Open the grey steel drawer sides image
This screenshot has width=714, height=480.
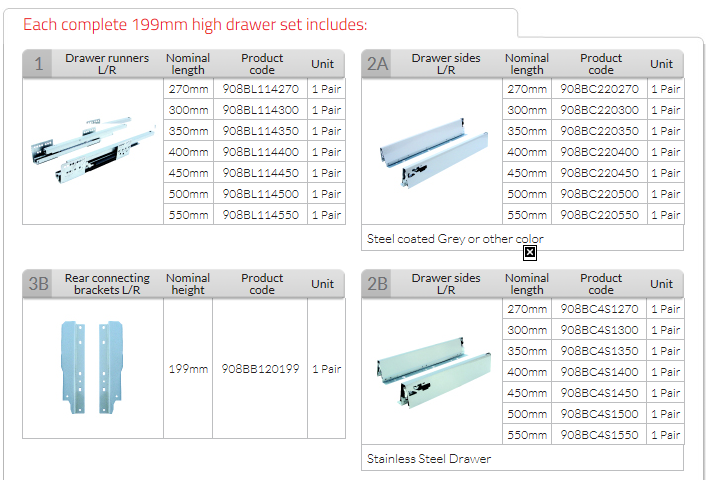pyautogui.click(x=432, y=152)
